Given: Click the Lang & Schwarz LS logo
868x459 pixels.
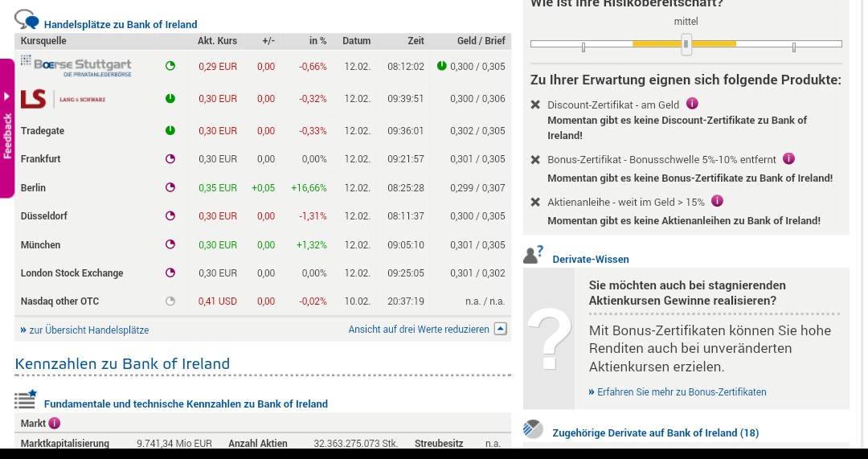Looking at the screenshot, I should [63, 99].
